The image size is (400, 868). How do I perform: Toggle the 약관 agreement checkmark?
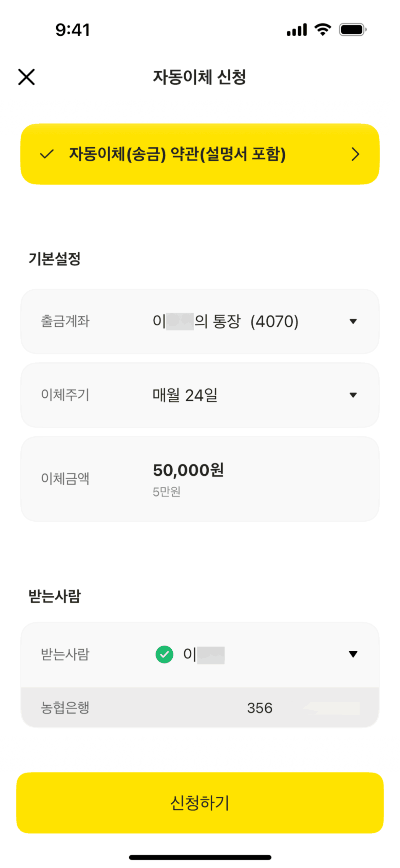[x=46, y=154]
